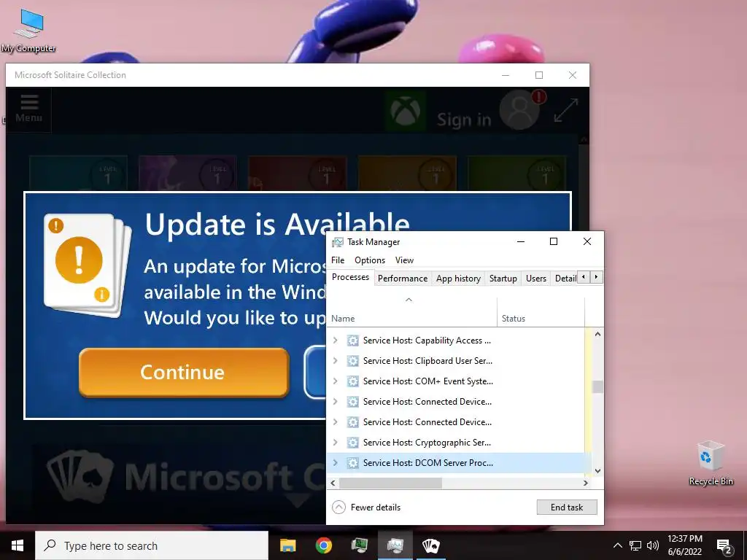Image resolution: width=747 pixels, height=560 pixels.
Task: Click the tab scroll right arrow
Action: 597,277
